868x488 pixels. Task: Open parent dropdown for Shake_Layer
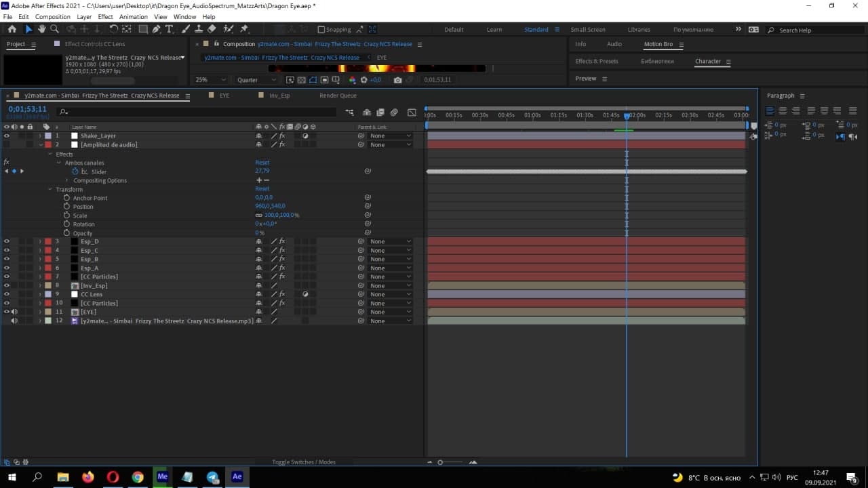pyautogui.click(x=390, y=136)
